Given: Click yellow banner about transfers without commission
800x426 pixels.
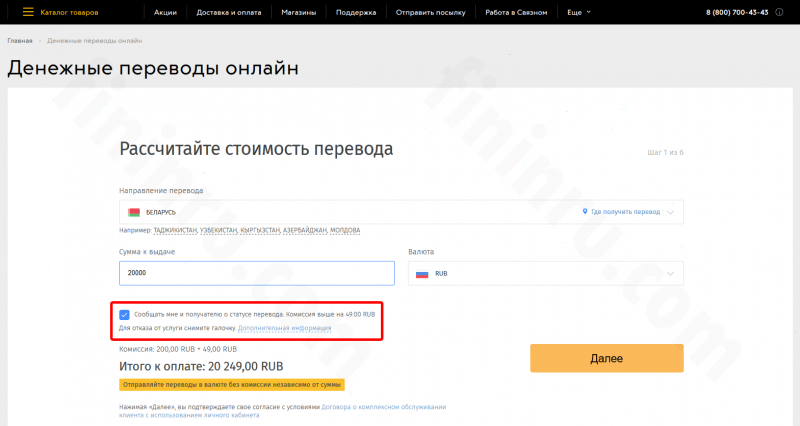Looking at the screenshot, I should [x=232, y=385].
